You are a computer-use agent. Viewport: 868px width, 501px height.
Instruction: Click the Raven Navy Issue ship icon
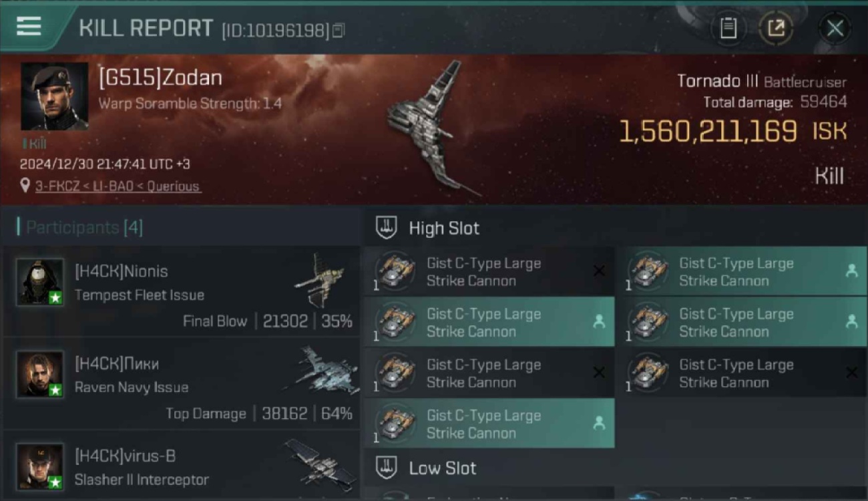(321, 369)
